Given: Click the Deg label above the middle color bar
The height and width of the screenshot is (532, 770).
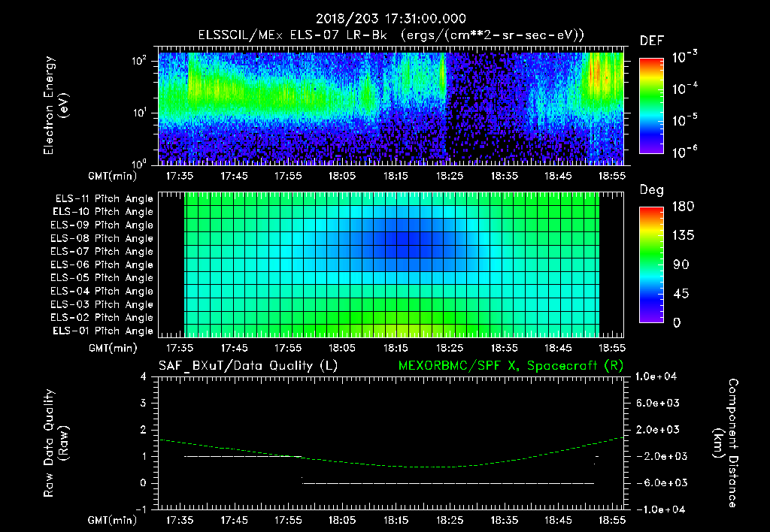Looking at the screenshot, I should (652, 190).
